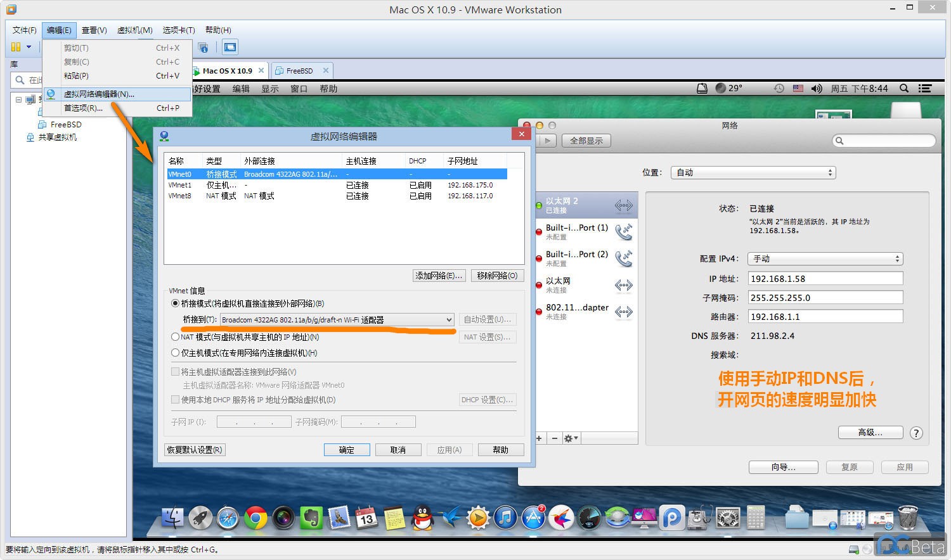Click 确定 in the virtual network editor
The width and height of the screenshot is (951, 560).
[x=347, y=450]
